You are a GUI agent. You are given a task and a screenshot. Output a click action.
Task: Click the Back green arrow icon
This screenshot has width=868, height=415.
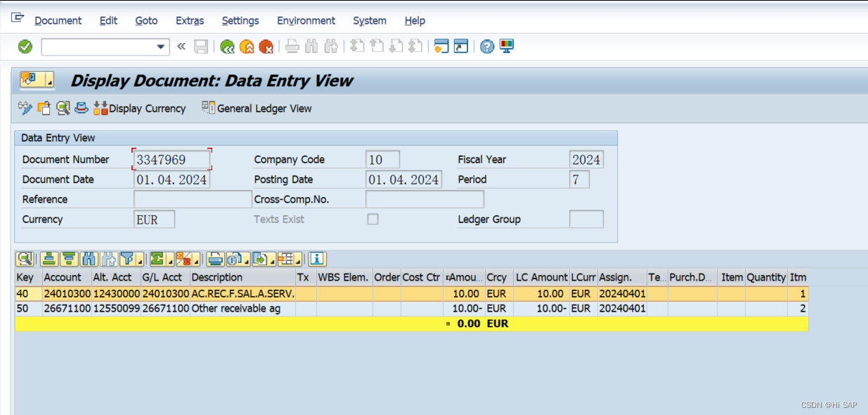coord(226,46)
